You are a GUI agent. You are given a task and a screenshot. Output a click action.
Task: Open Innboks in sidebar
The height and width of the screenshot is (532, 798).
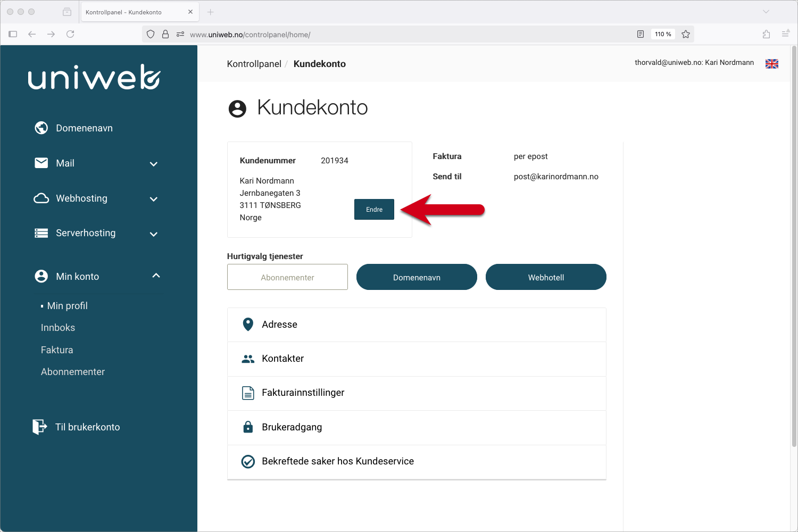tap(58, 328)
